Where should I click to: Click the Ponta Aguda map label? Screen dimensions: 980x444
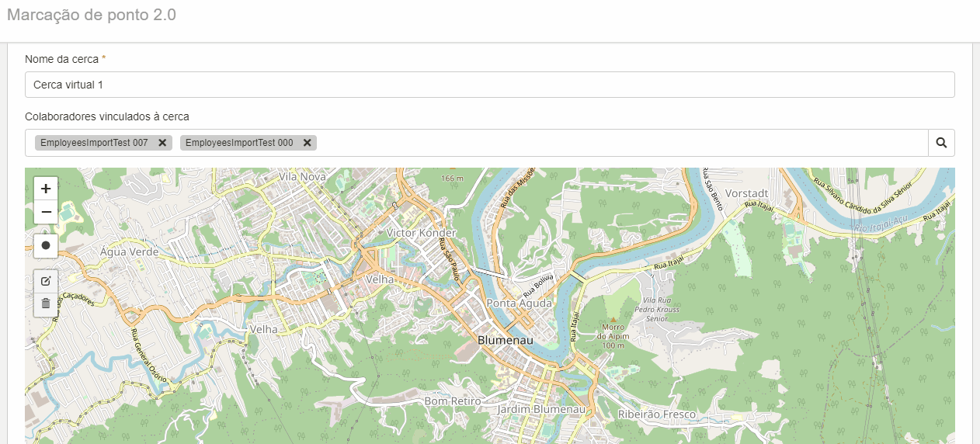pyautogui.click(x=519, y=304)
